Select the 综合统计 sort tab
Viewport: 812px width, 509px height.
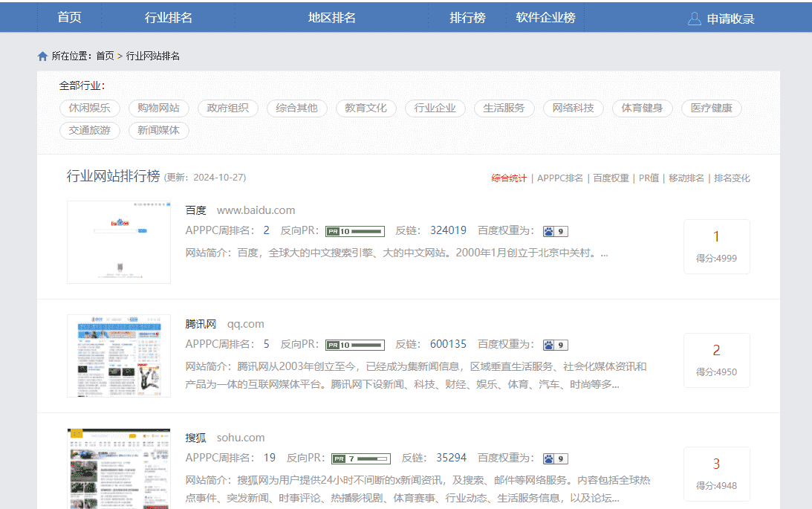[509, 178]
